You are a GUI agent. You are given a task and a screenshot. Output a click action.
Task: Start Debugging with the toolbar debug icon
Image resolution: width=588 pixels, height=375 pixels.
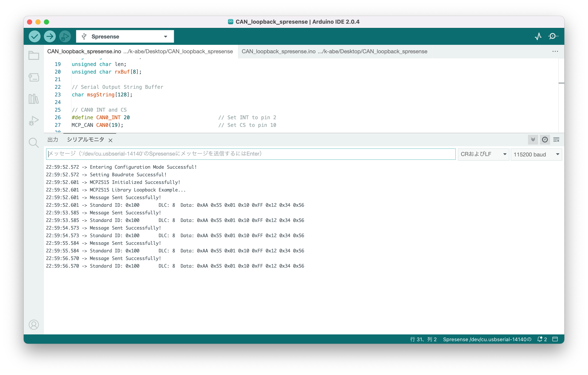(65, 36)
